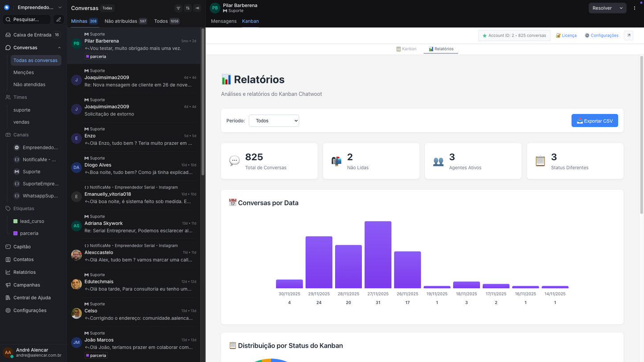
Task: Click the open-in-new-window arrow icon
Action: 628,35
